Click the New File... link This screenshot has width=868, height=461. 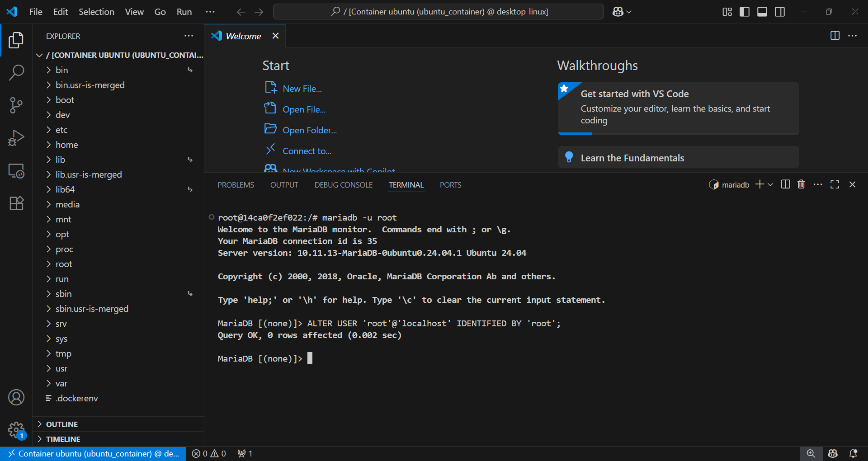click(x=302, y=89)
